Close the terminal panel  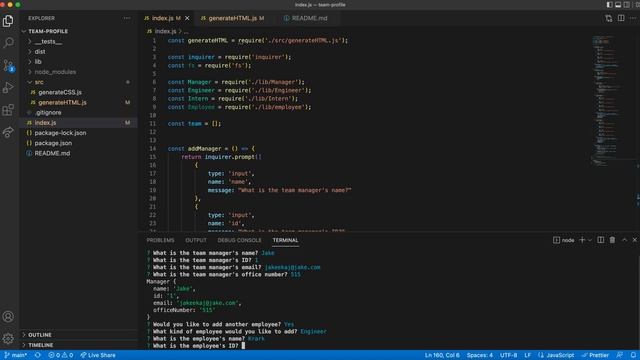[635, 240]
